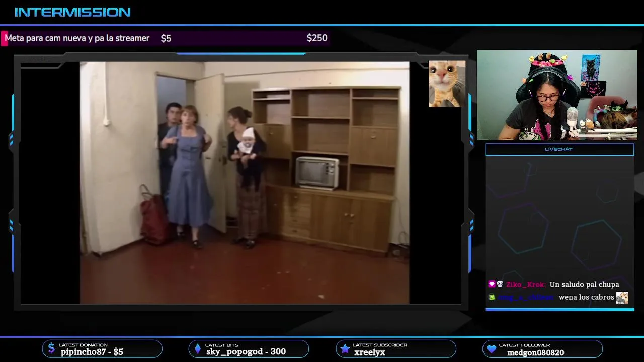Image resolution: width=644 pixels, height=362 pixels.
Task: Click the $250 goal target amount
Action: click(x=317, y=38)
